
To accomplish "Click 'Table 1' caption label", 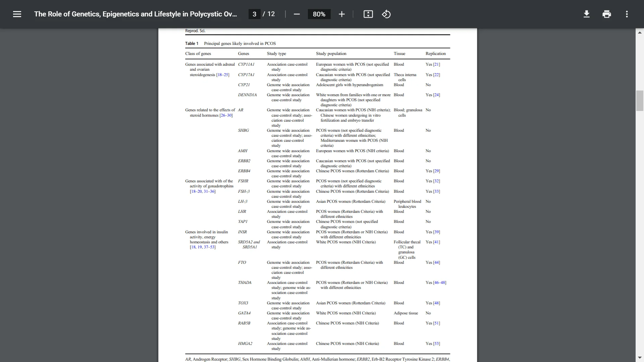I will click(192, 44).
